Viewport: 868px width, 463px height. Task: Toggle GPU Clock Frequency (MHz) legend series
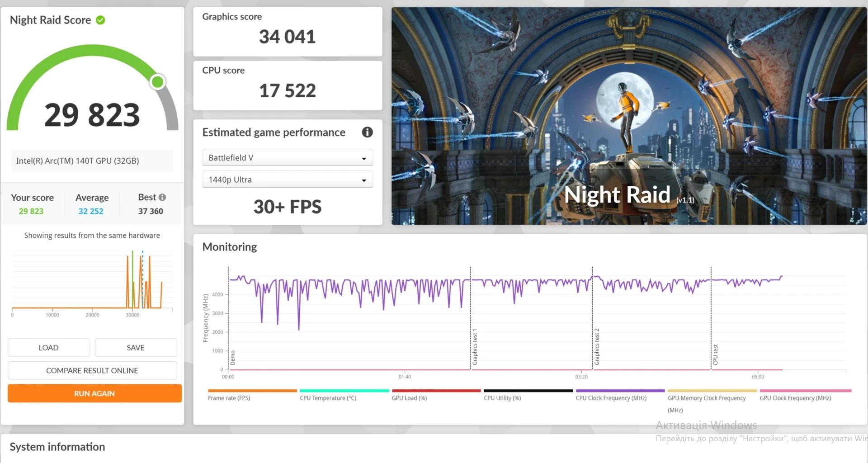[x=795, y=398]
